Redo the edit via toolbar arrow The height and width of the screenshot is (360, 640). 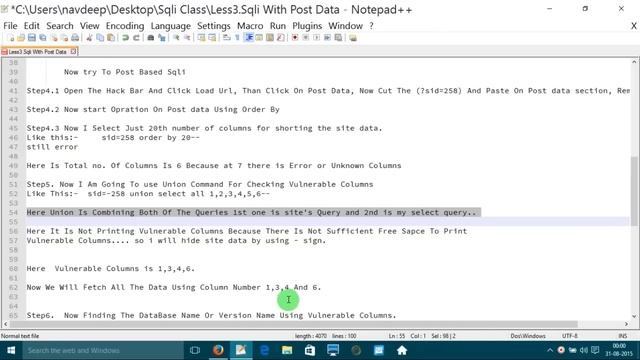coord(136,38)
